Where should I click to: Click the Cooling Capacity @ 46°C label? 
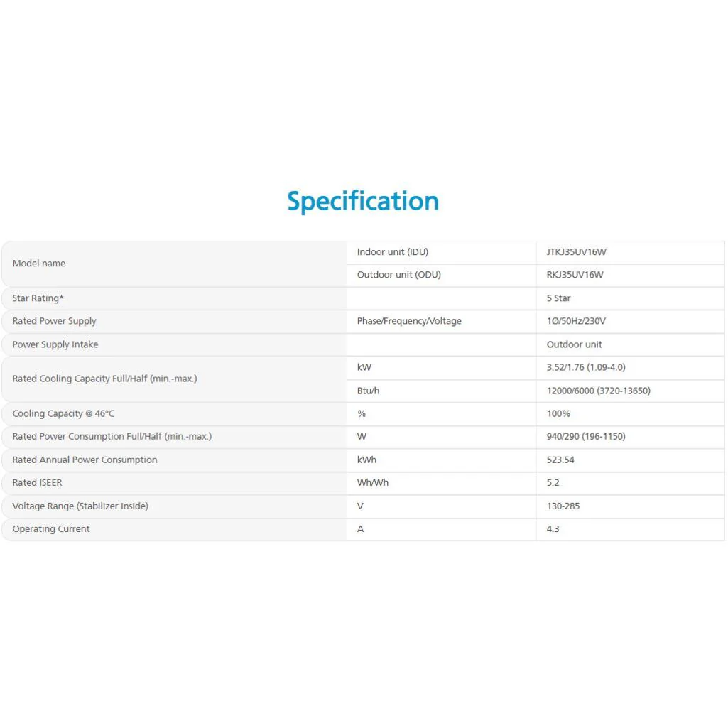click(x=63, y=413)
